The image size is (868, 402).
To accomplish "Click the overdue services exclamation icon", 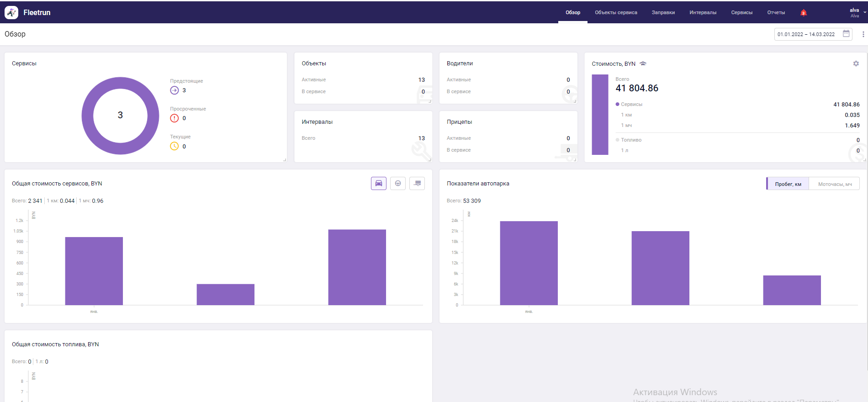I will [175, 118].
